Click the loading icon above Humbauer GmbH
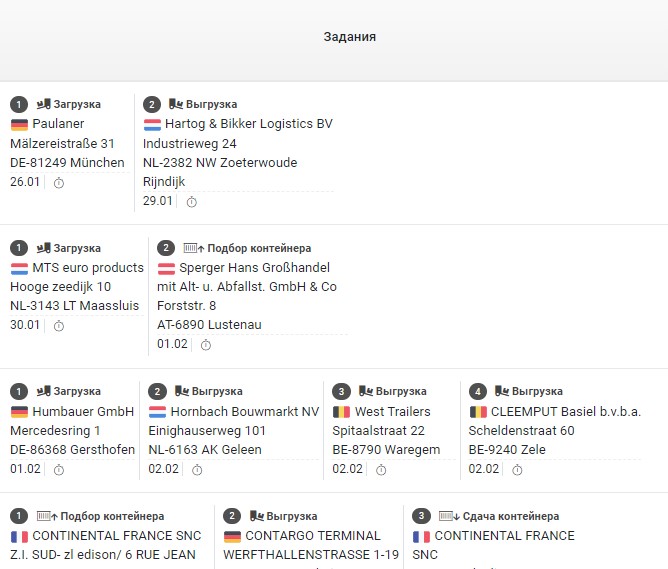The width and height of the screenshot is (668, 569). 43,391
